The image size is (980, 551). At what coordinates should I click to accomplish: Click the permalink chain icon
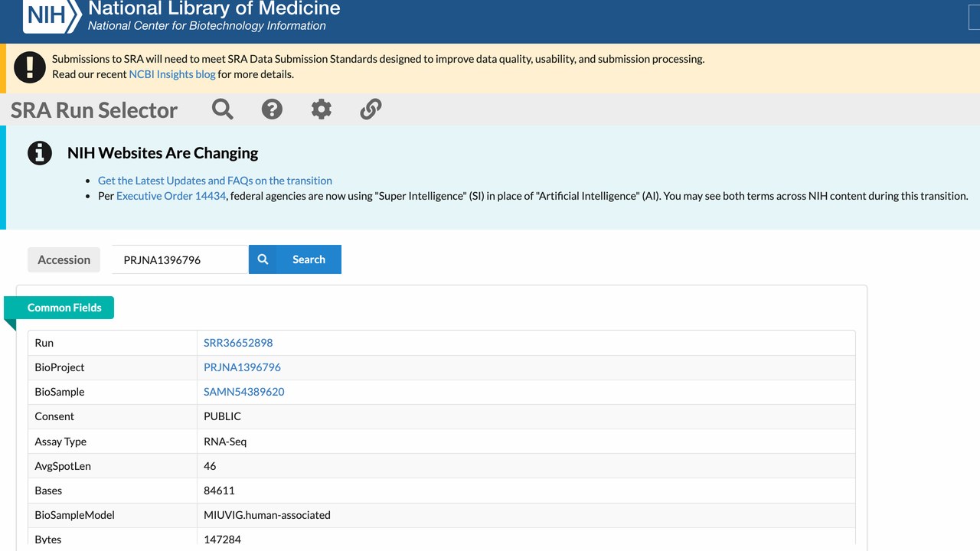(x=371, y=109)
